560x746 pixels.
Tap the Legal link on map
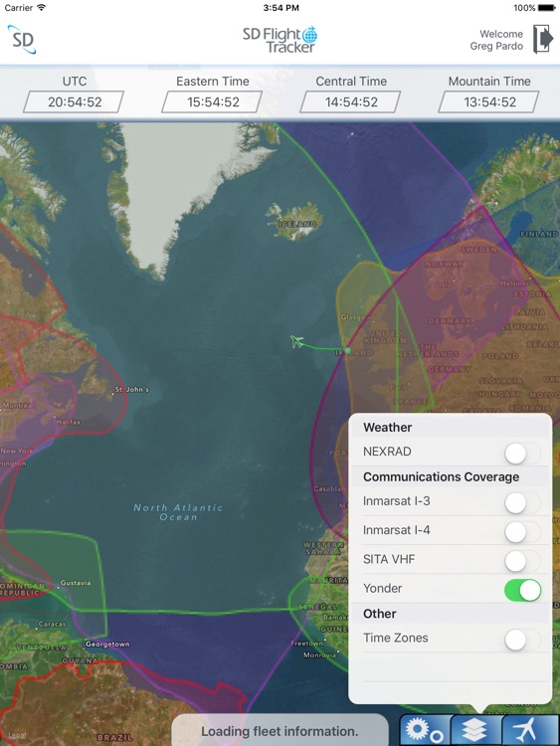(17, 735)
